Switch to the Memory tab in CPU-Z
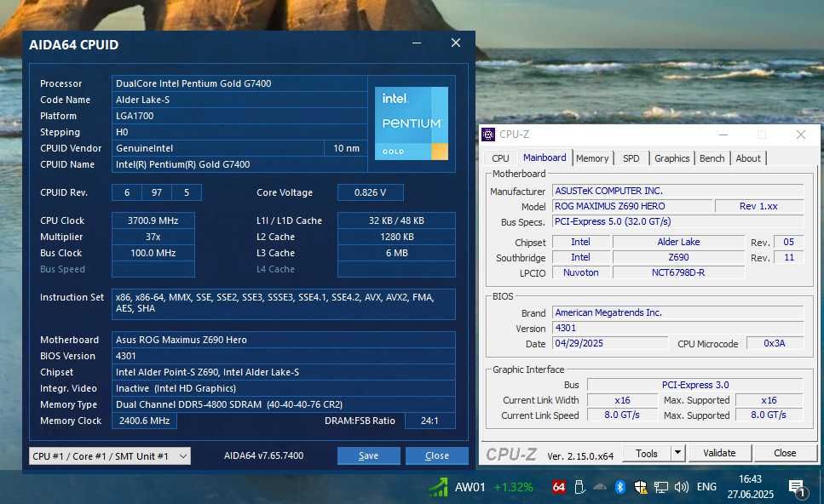The width and height of the screenshot is (824, 504). 592,158
